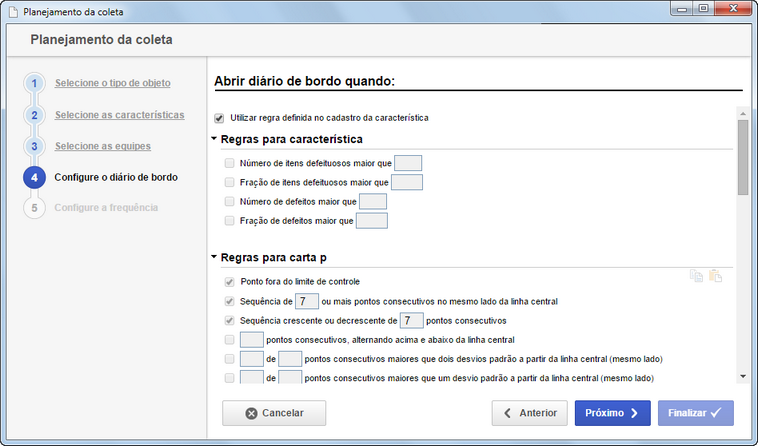Collapse the 'Regras para característica' section
The image size is (758, 446).
click(214, 139)
